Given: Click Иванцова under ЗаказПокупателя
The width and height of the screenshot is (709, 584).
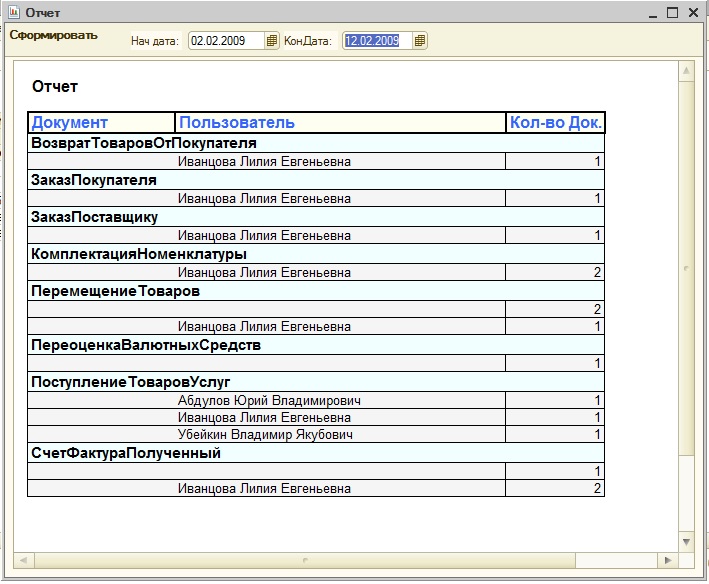Looking at the screenshot, I should (264, 199).
